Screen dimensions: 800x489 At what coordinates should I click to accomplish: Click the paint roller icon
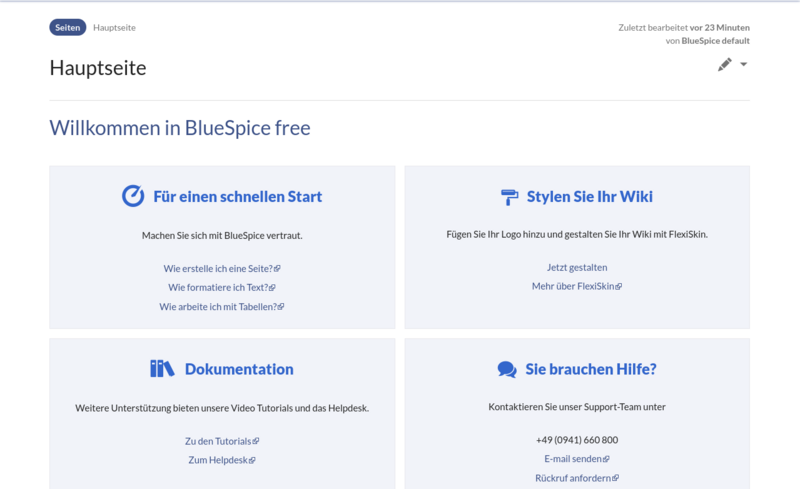point(509,196)
